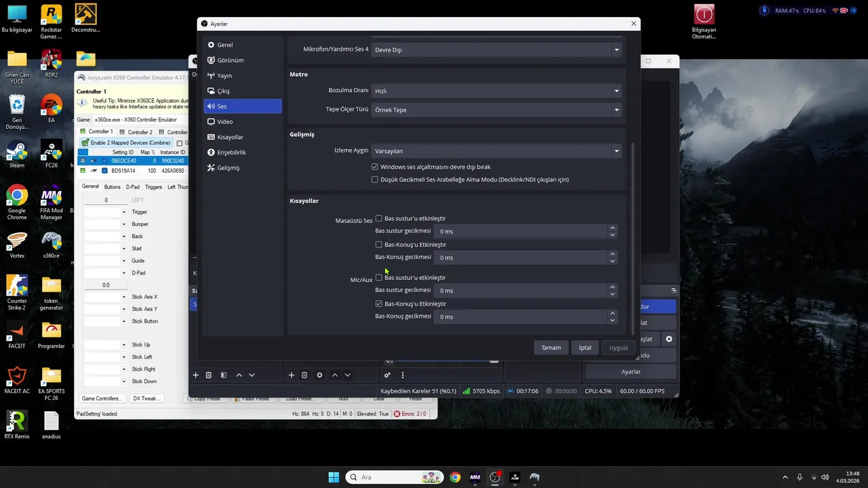The height and width of the screenshot is (488, 868).
Task: Select FIFA Mod Manager desktop icon
Action: click(x=52, y=203)
